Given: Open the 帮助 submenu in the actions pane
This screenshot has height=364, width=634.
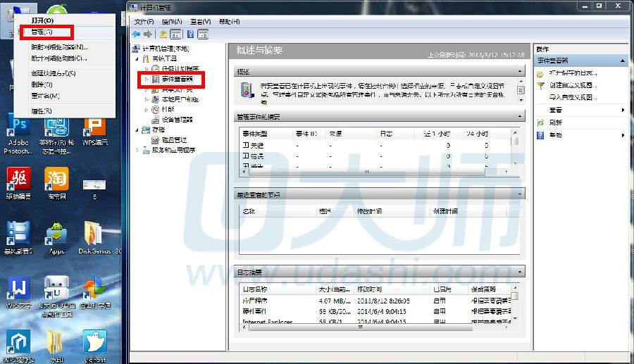Looking at the screenshot, I should pos(580,135).
